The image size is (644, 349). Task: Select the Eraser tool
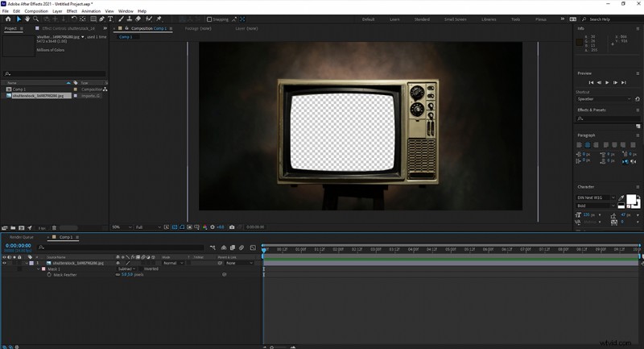(138, 19)
